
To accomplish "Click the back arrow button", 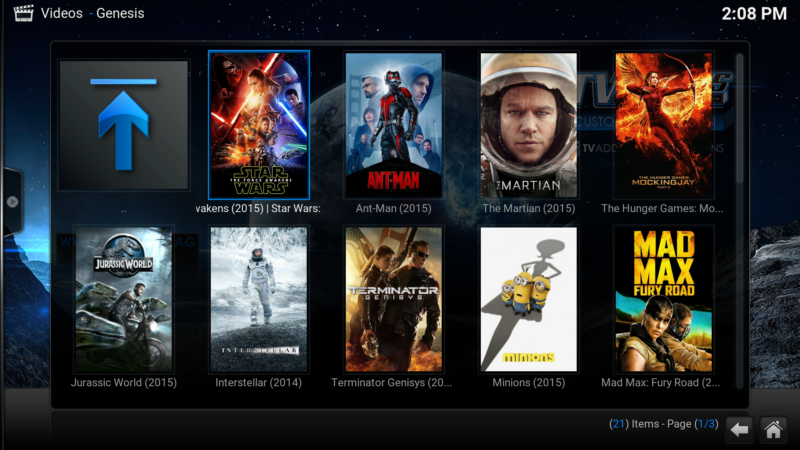I will pyautogui.click(x=738, y=429).
